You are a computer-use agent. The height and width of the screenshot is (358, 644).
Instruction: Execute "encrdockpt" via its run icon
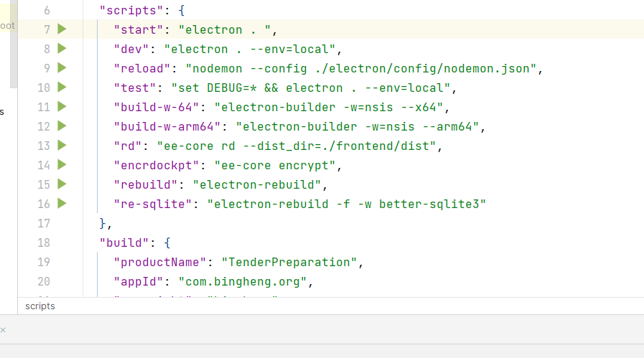[61, 165]
